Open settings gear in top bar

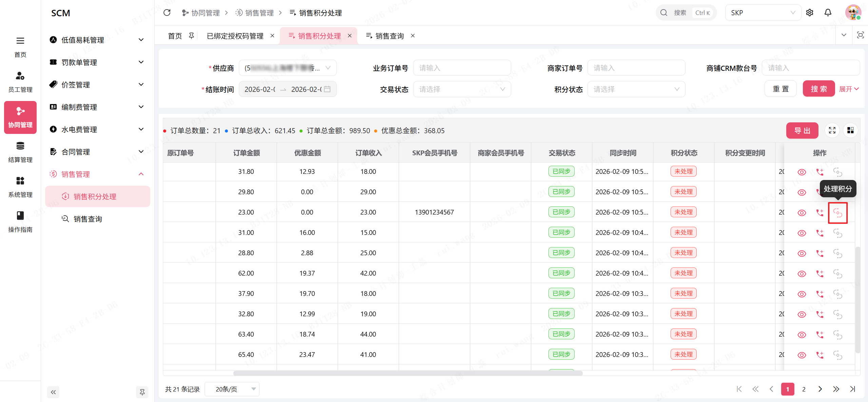point(810,13)
